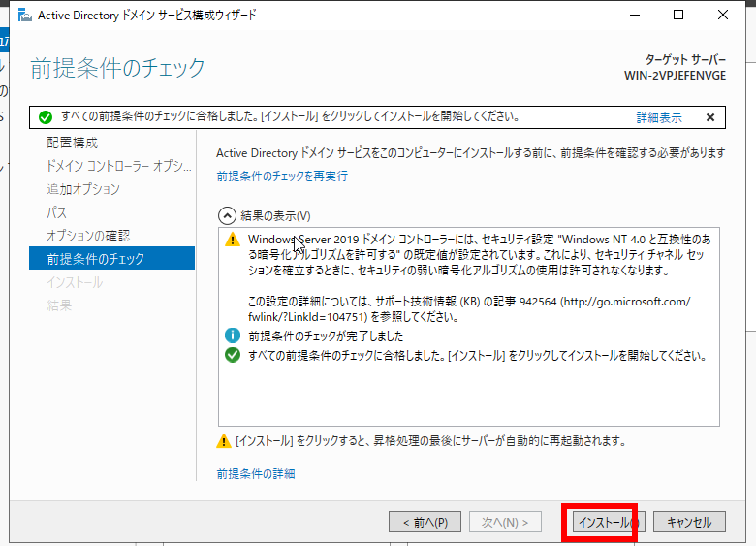Close the wizard window with the title bar X
The height and width of the screenshot is (546, 756).
pyautogui.click(x=723, y=15)
